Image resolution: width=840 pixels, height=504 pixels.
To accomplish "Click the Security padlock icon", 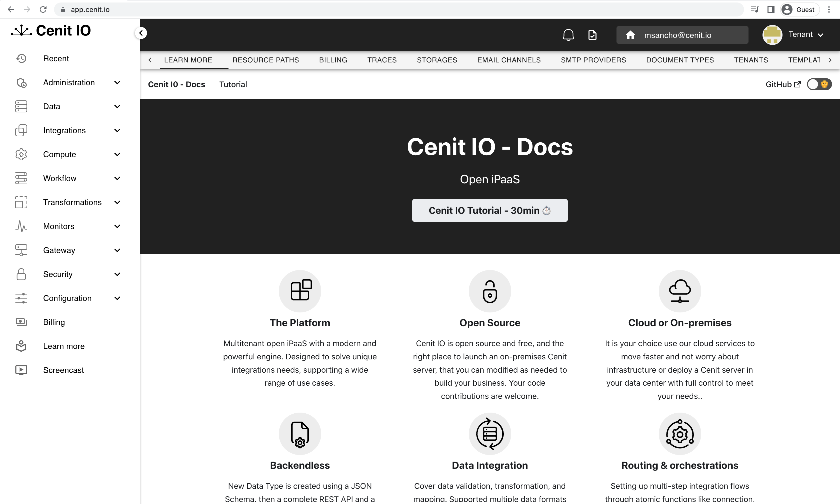I will click(x=21, y=274).
